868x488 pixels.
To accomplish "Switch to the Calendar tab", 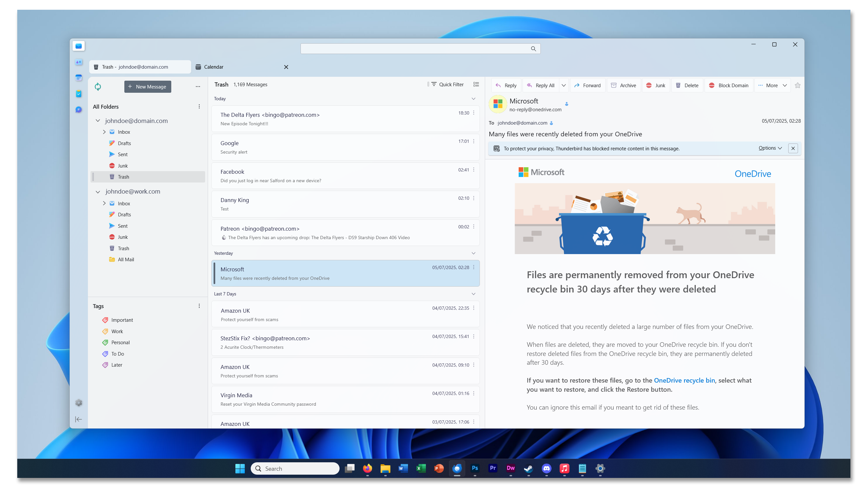I will [x=214, y=67].
